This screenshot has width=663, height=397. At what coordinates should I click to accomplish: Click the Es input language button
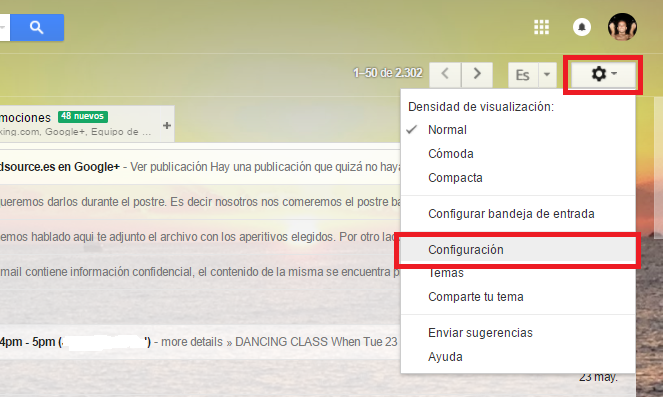click(x=523, y=75)
